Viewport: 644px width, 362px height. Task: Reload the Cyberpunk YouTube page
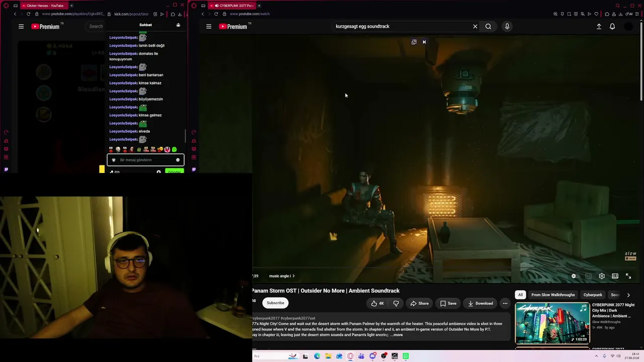click(x=216, y=14)
